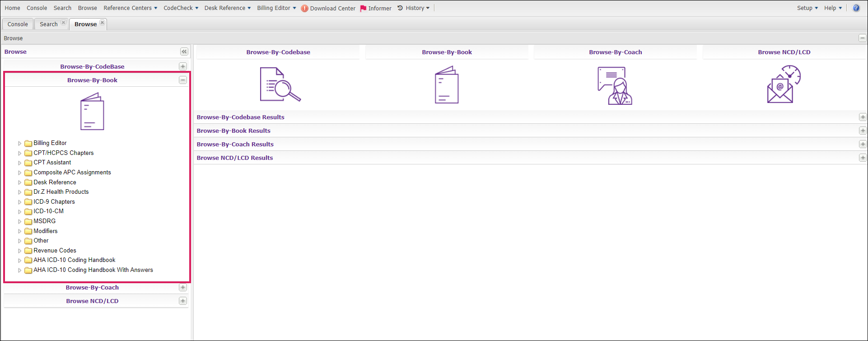Click the book icon in left sidebar
This screenshot has width=868, height=341.
pyautogui.click(x=92, y=112)
